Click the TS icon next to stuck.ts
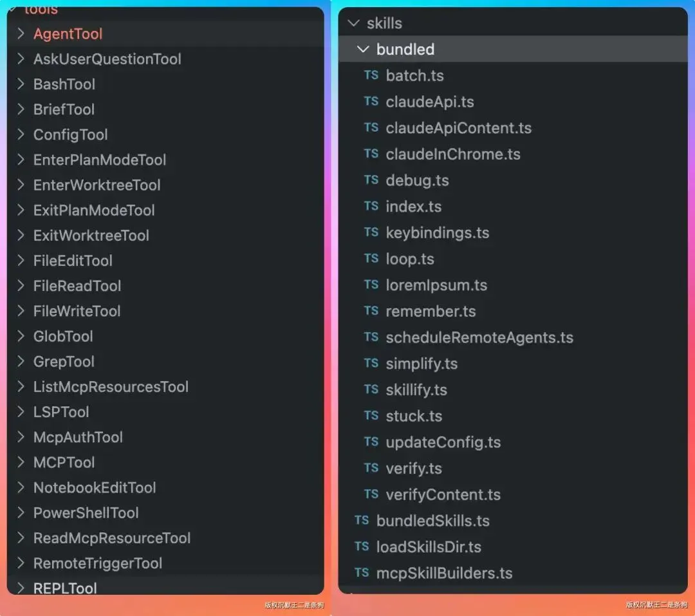Viewport: 695px width, 616px height. (x=371, y=416)
